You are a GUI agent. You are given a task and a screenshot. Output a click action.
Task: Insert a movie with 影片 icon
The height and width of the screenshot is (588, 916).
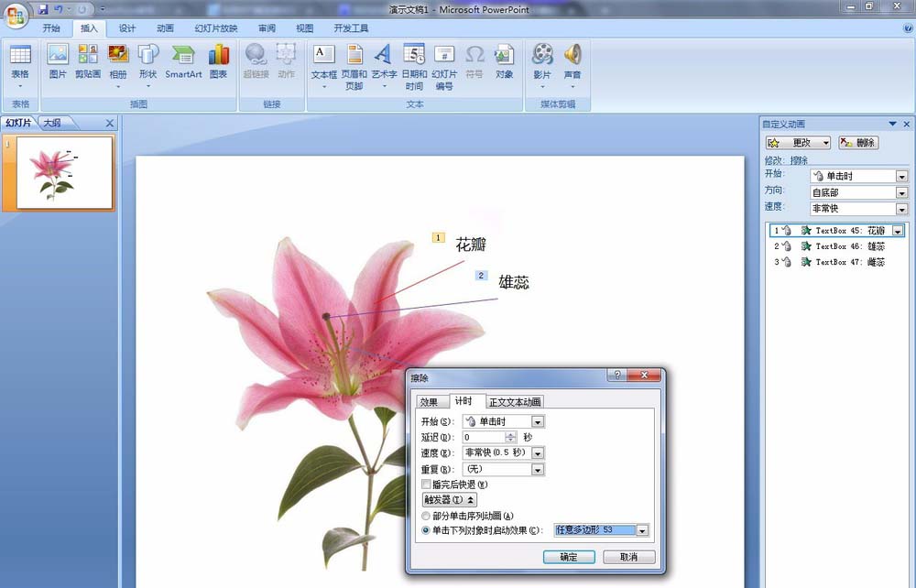coord(542,66)
